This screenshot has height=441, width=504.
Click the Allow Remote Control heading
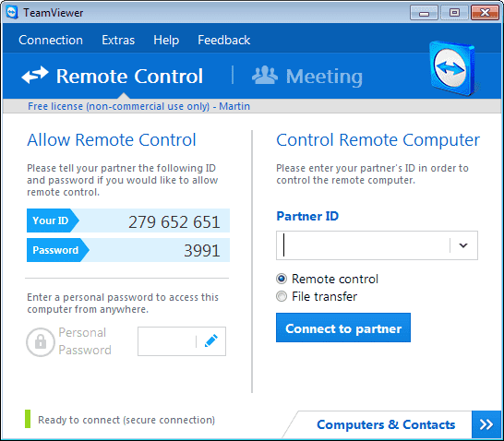click(112, 140)
